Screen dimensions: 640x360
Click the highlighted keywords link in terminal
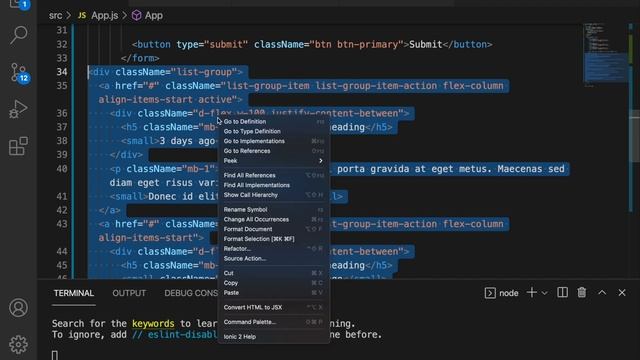pyautogui.click(x=153, y=324)
